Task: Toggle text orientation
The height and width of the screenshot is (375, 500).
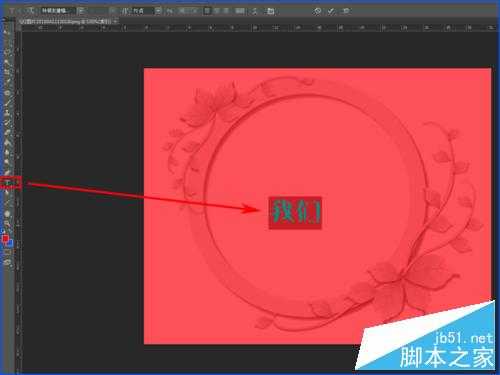Action: (31, 11)
